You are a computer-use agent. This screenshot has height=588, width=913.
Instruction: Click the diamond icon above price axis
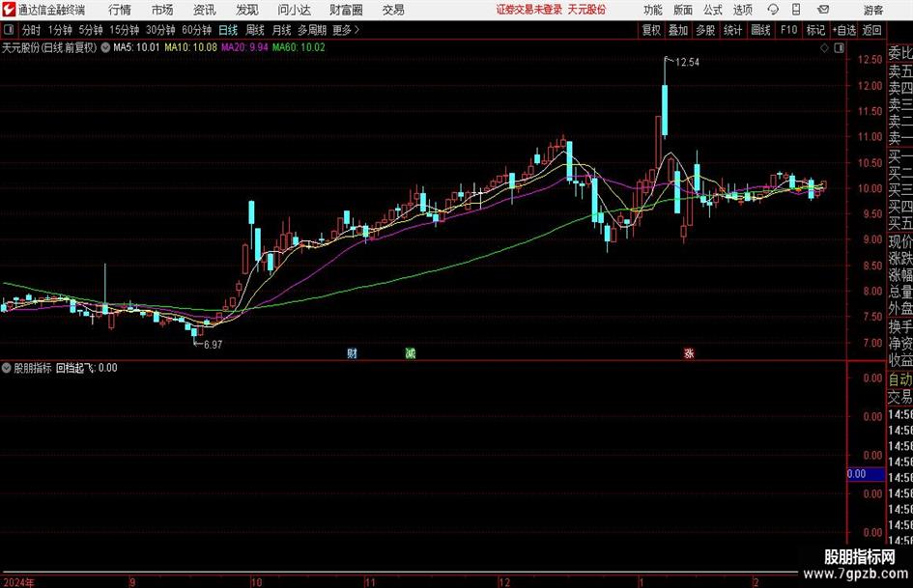pos(824,47)
